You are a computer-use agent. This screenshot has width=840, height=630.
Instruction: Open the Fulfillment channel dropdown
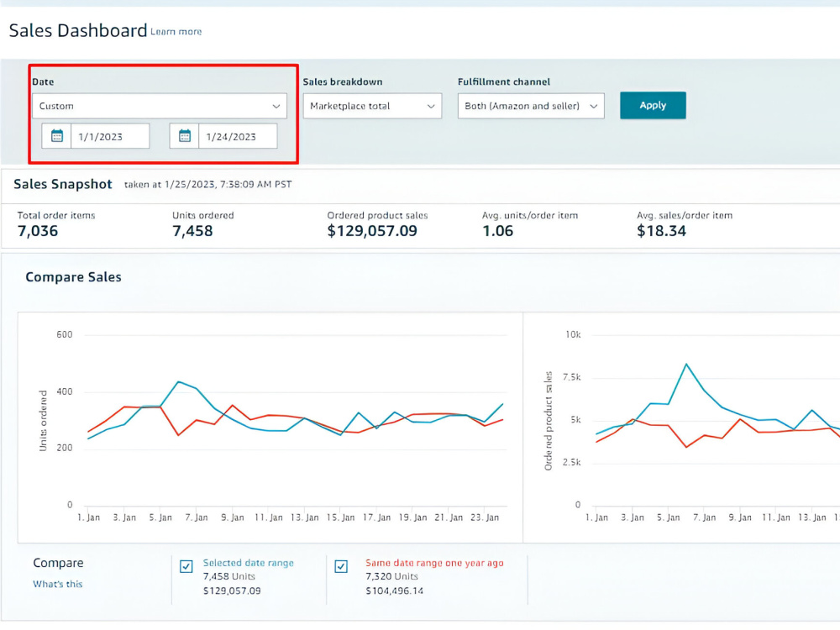tap(531, 106)
